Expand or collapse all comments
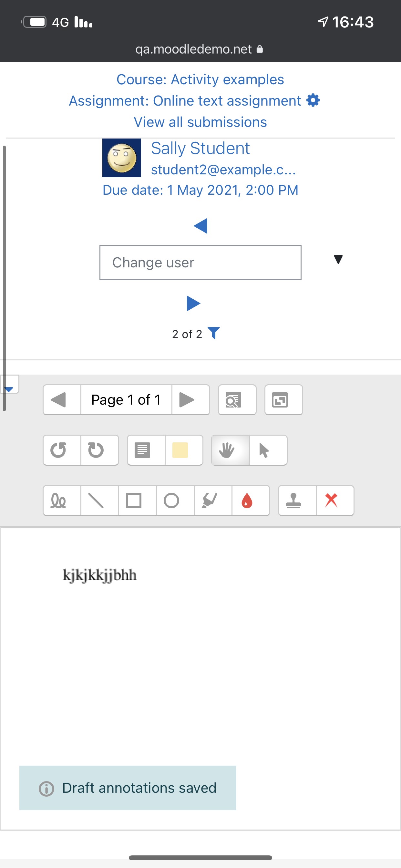This screenshot has height=868, width=401. [284, 400]
